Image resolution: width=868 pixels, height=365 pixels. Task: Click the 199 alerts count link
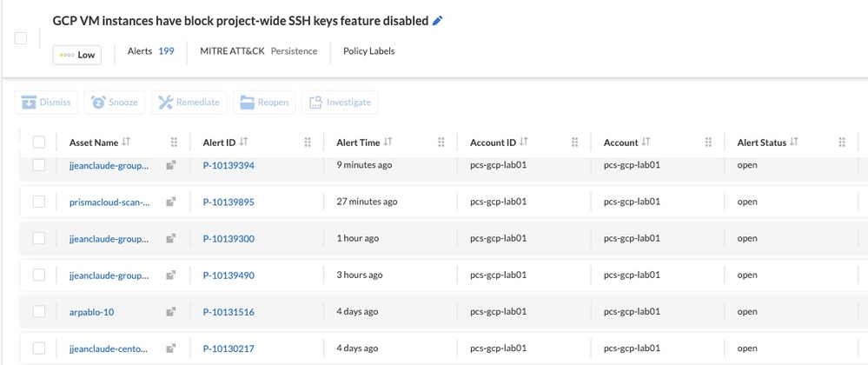pos(166,51)
